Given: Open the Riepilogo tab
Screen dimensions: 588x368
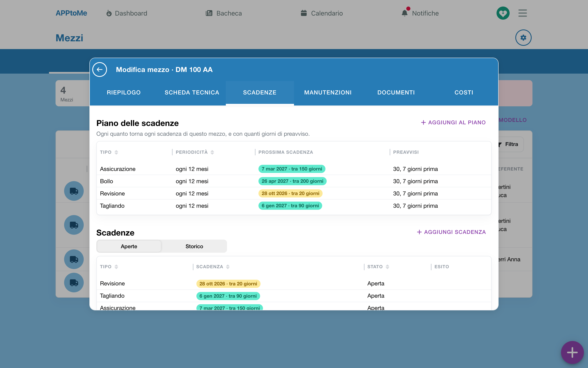Looking at the screenshot, I should [x=124, y=92].
